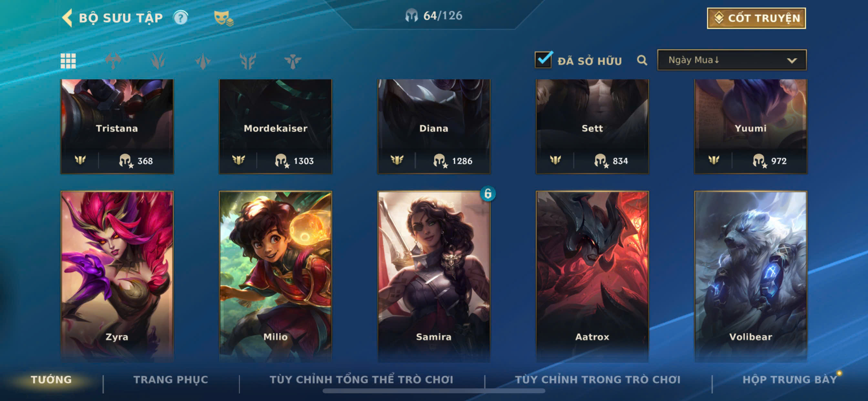Click the 64/126 champion count indicator
This screenshot has width=868, height=401.
pyautogui.click(x=434, y=15)
